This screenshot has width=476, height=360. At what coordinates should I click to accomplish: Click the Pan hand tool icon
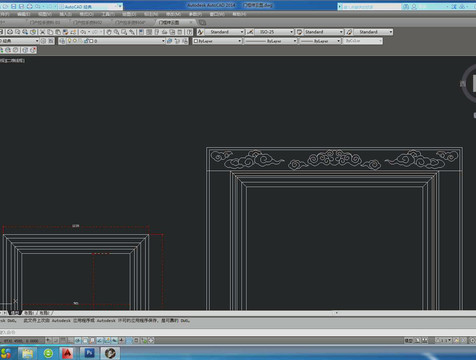click(x=109, y=32)
